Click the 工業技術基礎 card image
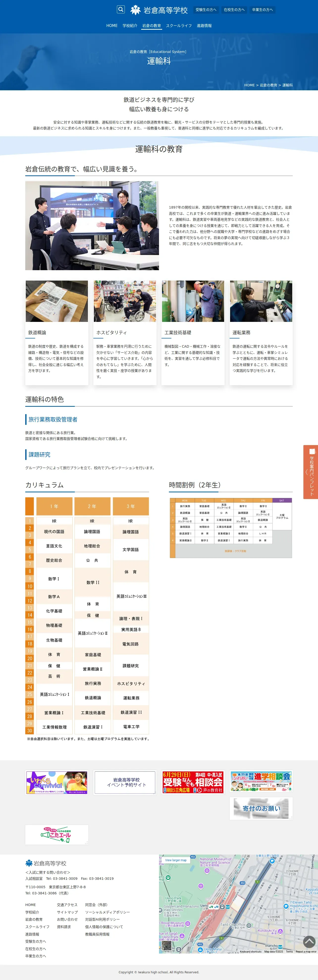 coord(193,301)
